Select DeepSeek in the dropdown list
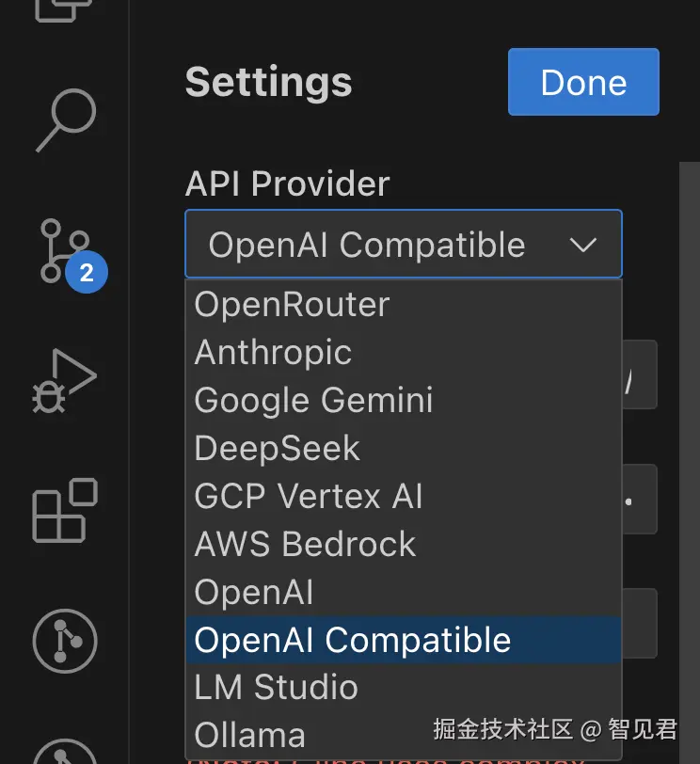Image resolution: width=700 pixels, height=764 pixels. [x=277, y=448]
